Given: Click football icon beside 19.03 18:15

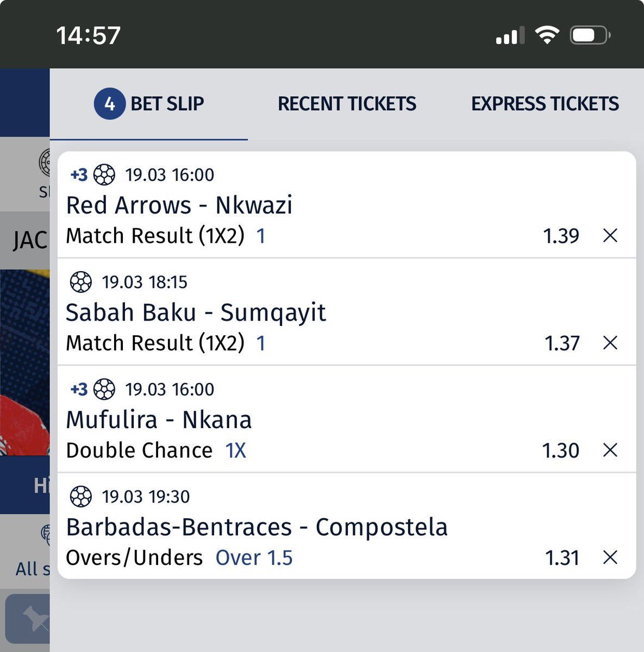Looking at the screenshot, I should [81, 282].
